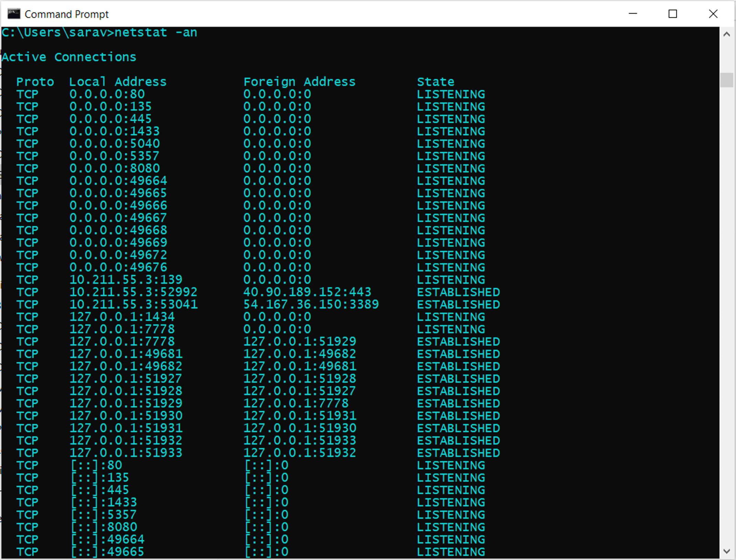Click local address 0.0.0.0:5357

pos(114,156)
